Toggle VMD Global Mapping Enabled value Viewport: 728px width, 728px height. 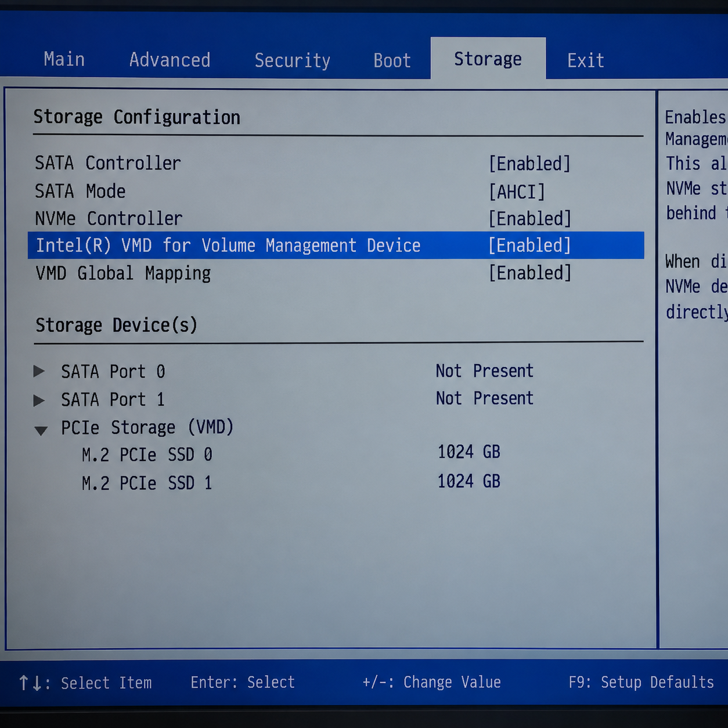coord(529,273)
